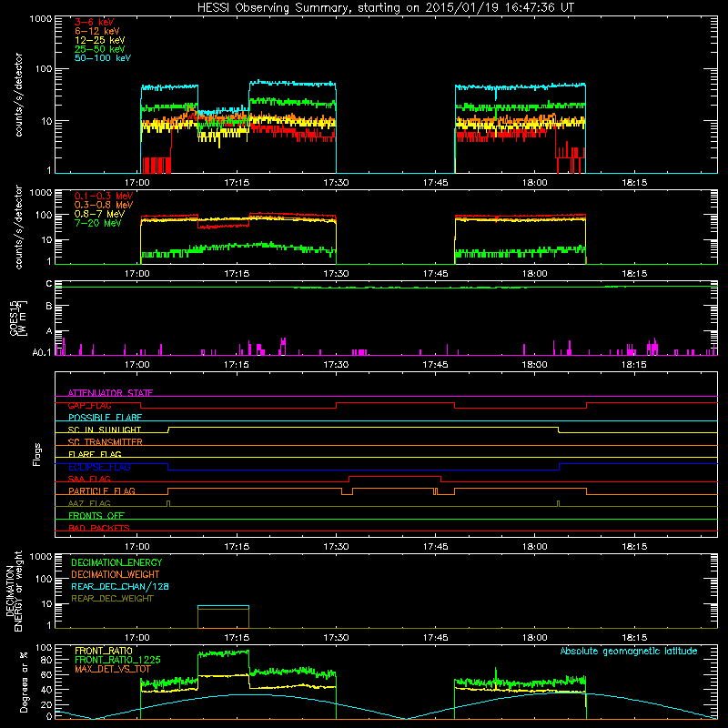
Task: Select the FLARE_FLAG label
Action: pyautogui.click(x=95, y=454)
